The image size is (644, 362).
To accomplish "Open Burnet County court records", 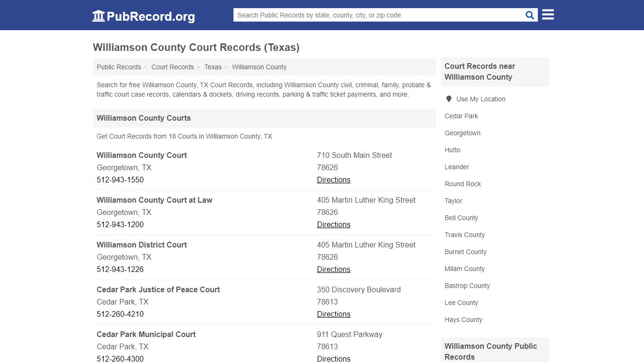I will click(x=466, y=252).
